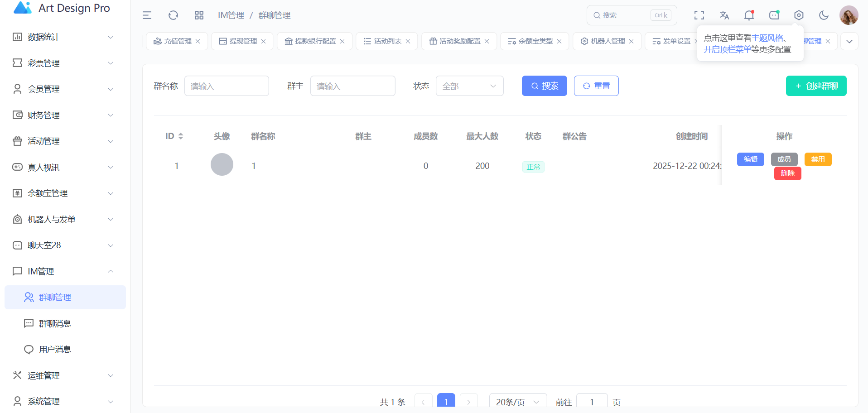Click the 创建群聊 button

point(816,86)
